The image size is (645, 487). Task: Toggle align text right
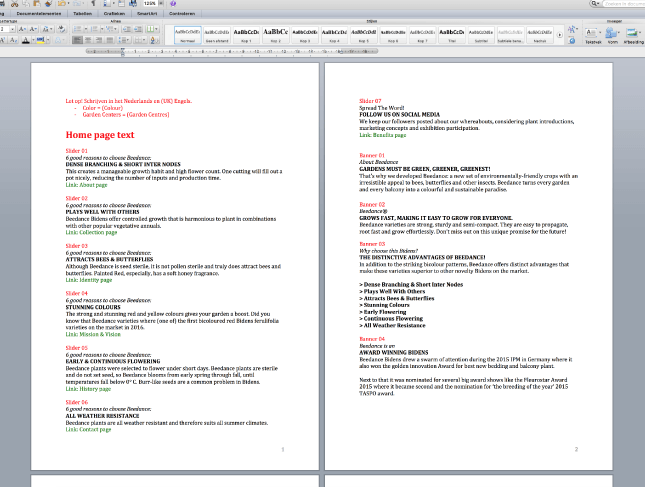click(99, 40)
